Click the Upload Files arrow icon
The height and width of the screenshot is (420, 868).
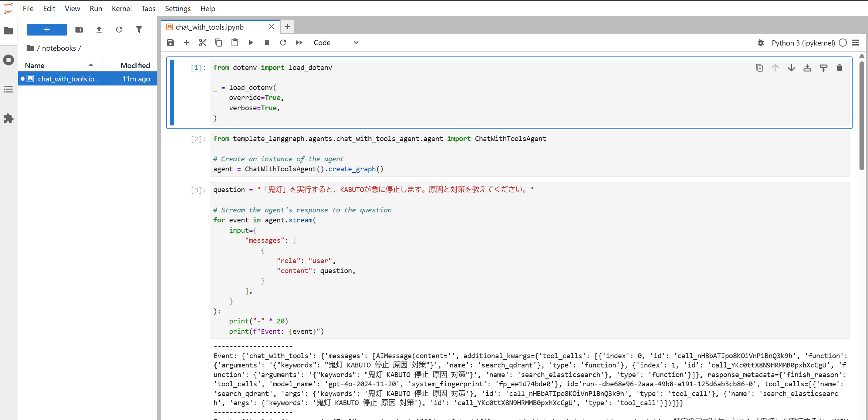click(99, 30)
